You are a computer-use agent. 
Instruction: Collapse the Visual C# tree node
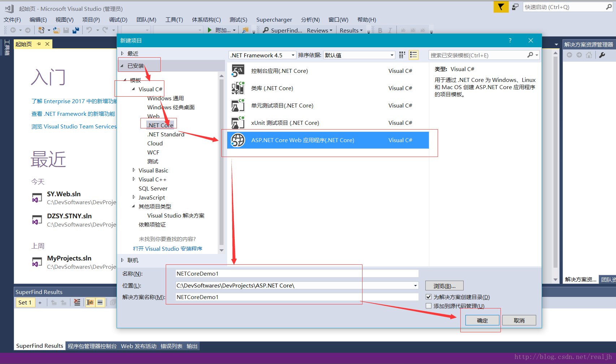(133, 89)
